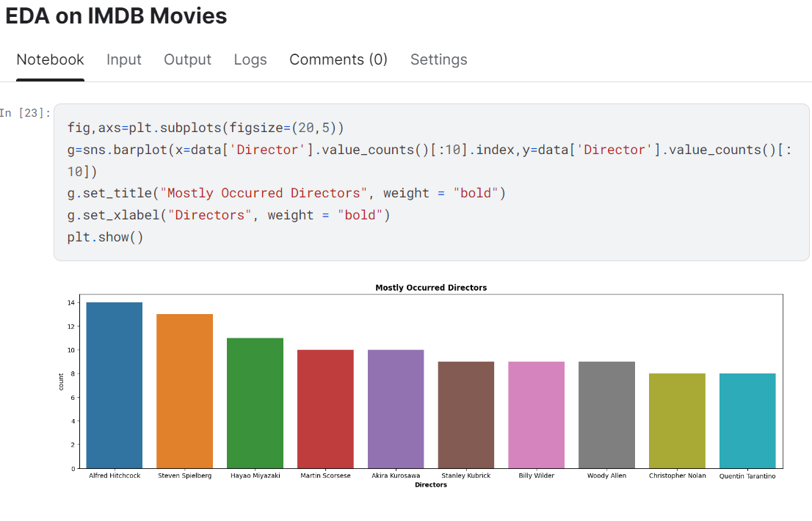
Task: Click the 'Hayao Miyazaki' axis label
Action: (x=255, y=476)
